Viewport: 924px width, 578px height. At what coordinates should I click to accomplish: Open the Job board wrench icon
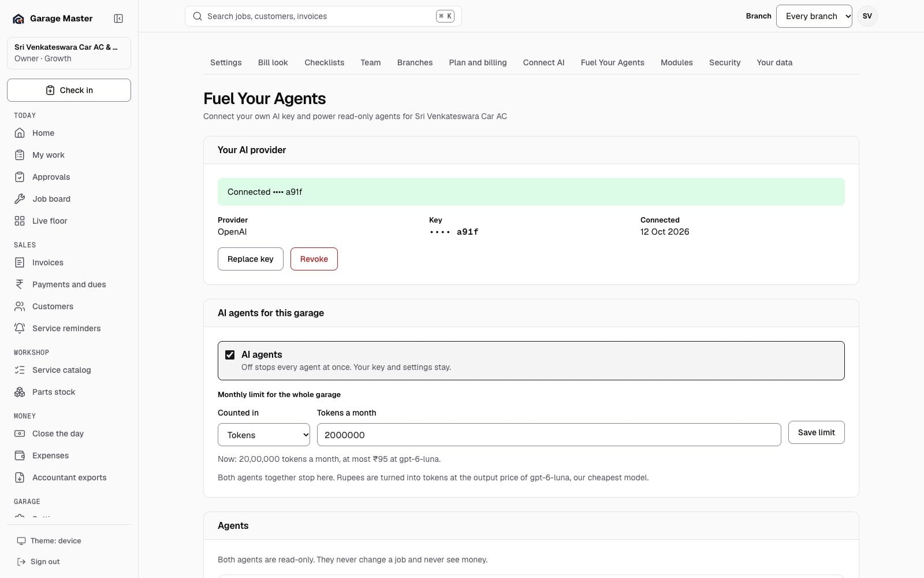click(20, 199)
